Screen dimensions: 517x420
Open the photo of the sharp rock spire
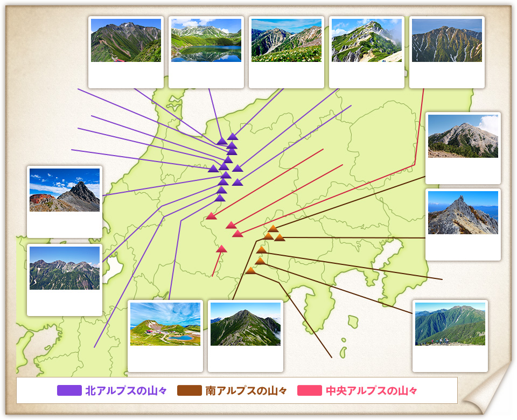click(x=463, y=213)
